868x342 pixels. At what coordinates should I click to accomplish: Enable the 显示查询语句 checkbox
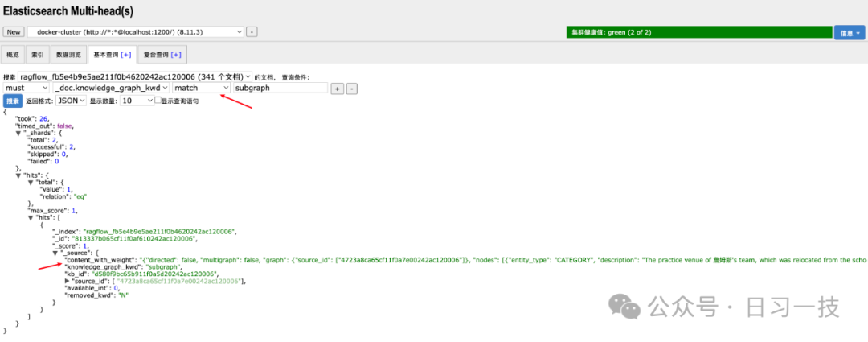click(x=158, y=101)
